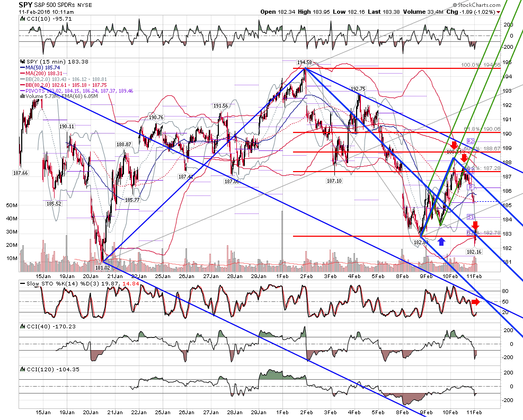Click the 192.75 swing high label

pyautogui.click(x=358, y=88)
